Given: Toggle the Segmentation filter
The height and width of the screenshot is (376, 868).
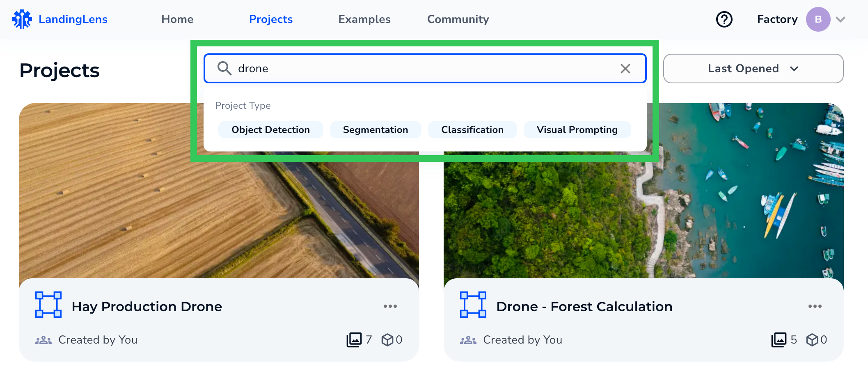Looking at the screenshot, I should click(x=375, y=130).
